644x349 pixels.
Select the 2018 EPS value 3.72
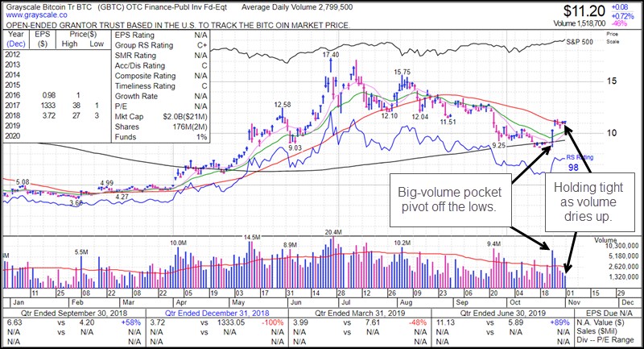coord(48,116)
